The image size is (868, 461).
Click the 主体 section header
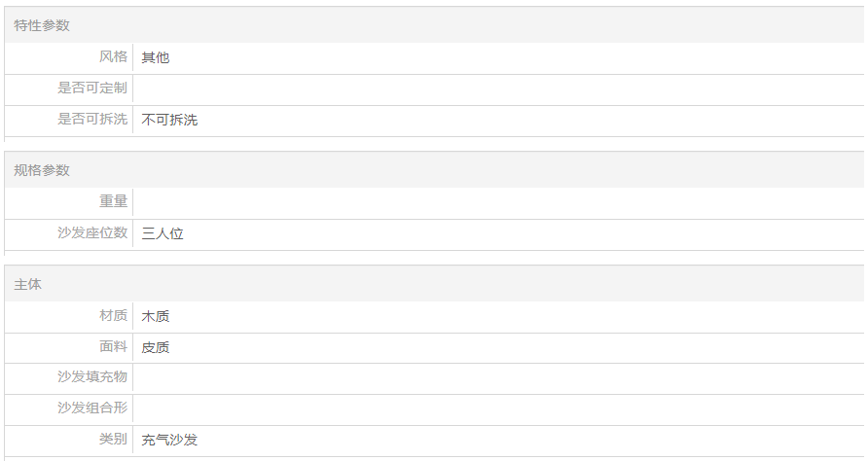(x=27, y=285)
